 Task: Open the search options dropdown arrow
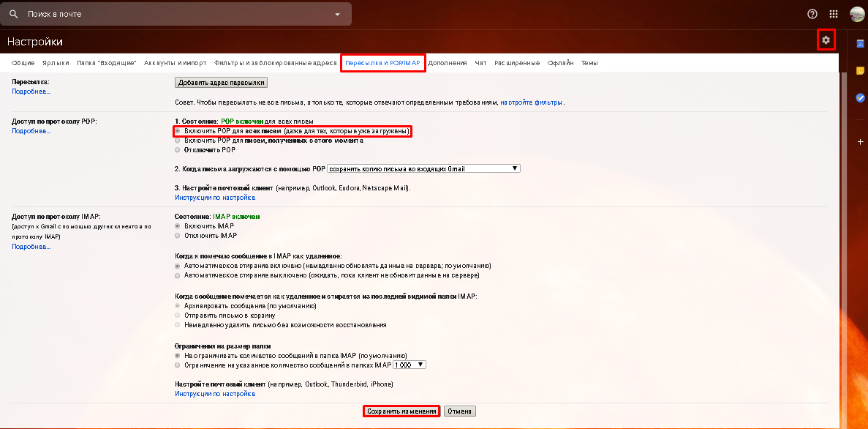click(x=338, y=15)
